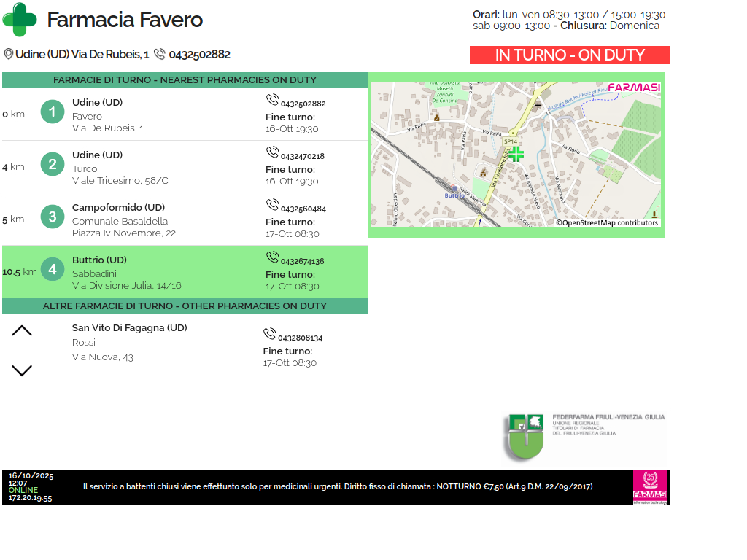Click the Buttrio pharmacy name in the list
747x560 pixels.
click(x=99, y=260)
